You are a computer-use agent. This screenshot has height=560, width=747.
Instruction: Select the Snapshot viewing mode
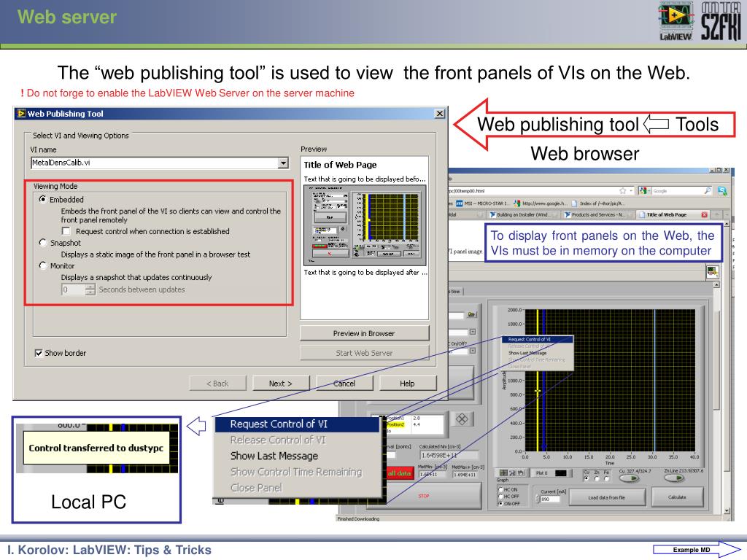pos(43,242)
